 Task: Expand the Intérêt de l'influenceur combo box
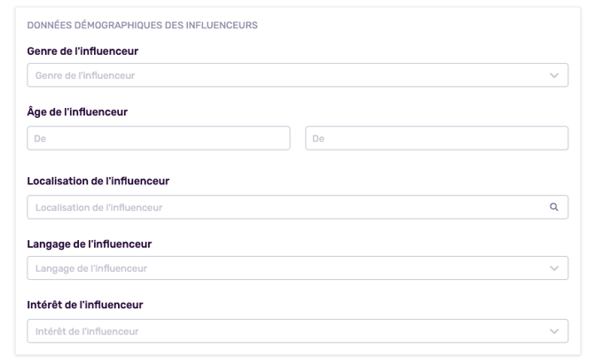[298, 331]
